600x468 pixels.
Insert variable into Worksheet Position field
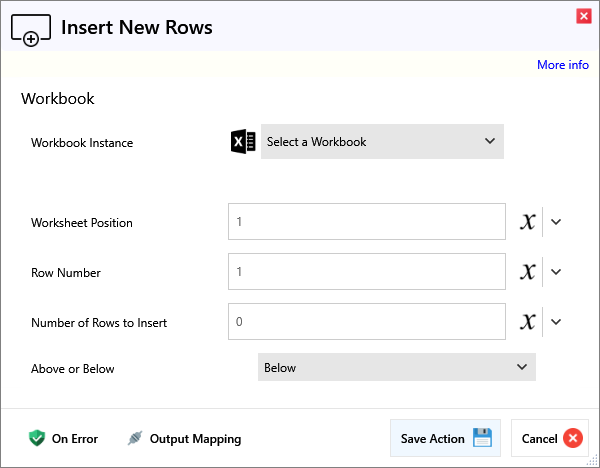(x=528, y=222)
